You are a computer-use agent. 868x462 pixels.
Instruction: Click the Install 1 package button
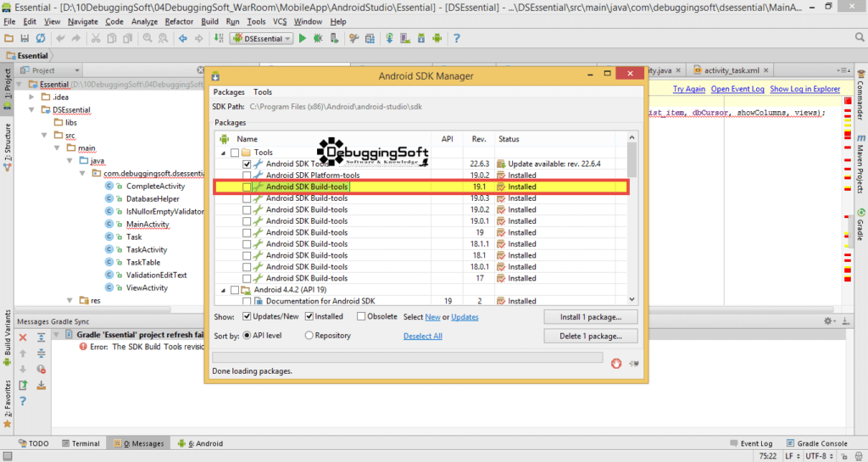coord(591,317)
